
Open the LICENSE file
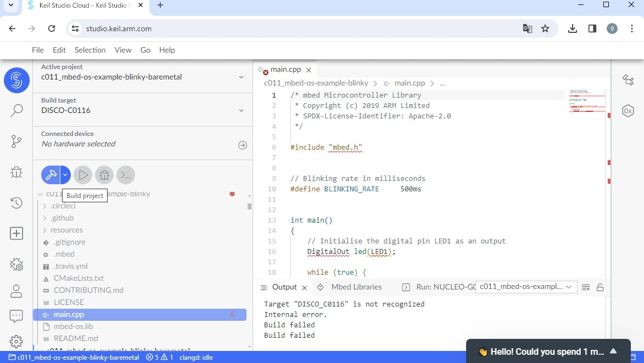point(69,302)
